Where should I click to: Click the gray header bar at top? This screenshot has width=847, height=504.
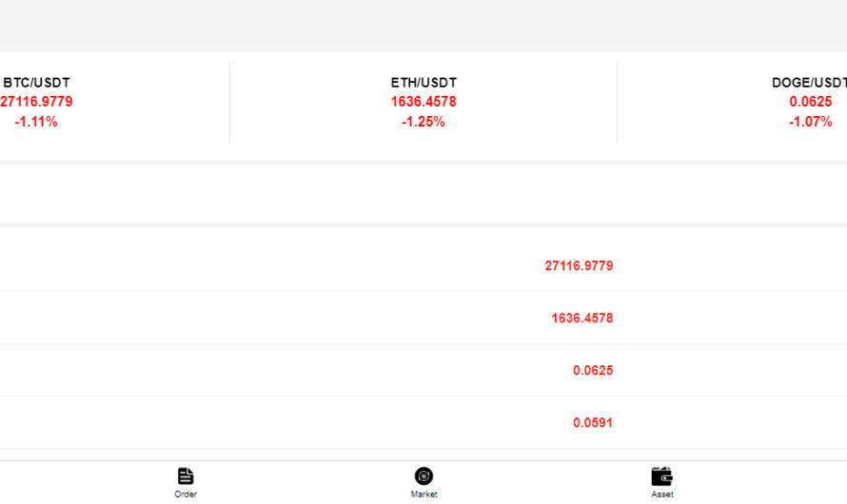423,25
